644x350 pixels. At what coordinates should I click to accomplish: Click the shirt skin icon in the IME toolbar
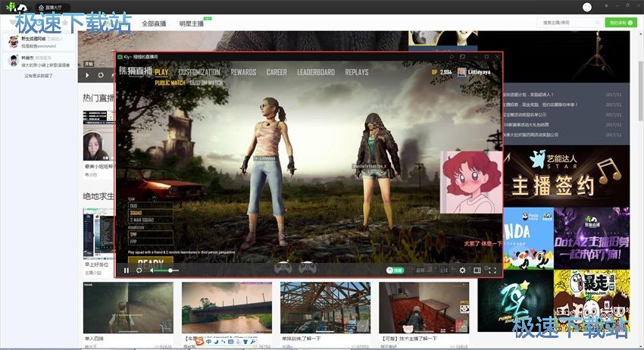pyautogui.click(x=245, y=342)
